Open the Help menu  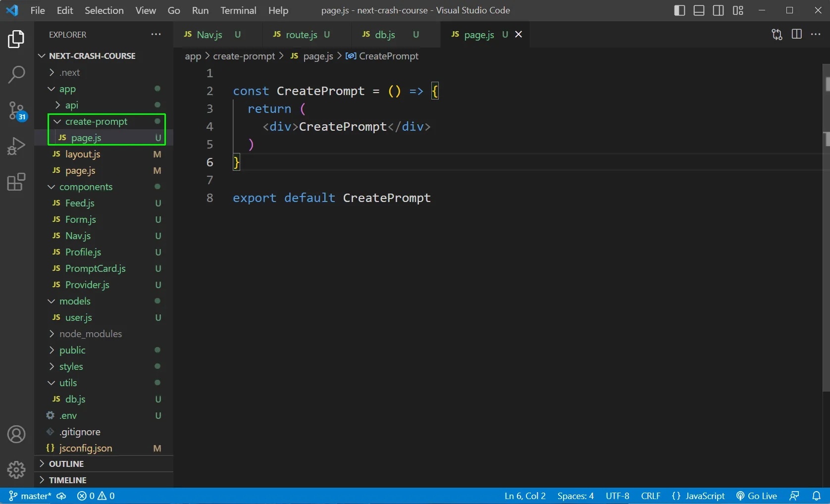tap(278, 10)
